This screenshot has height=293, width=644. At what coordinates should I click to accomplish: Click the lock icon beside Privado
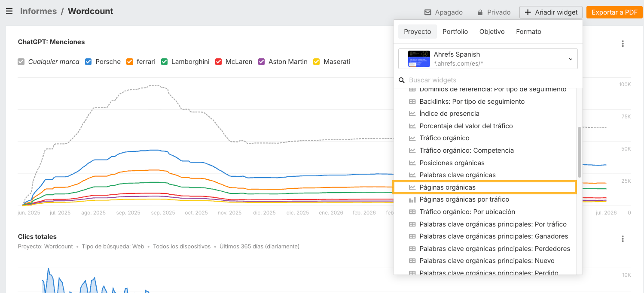coord(480,12)
